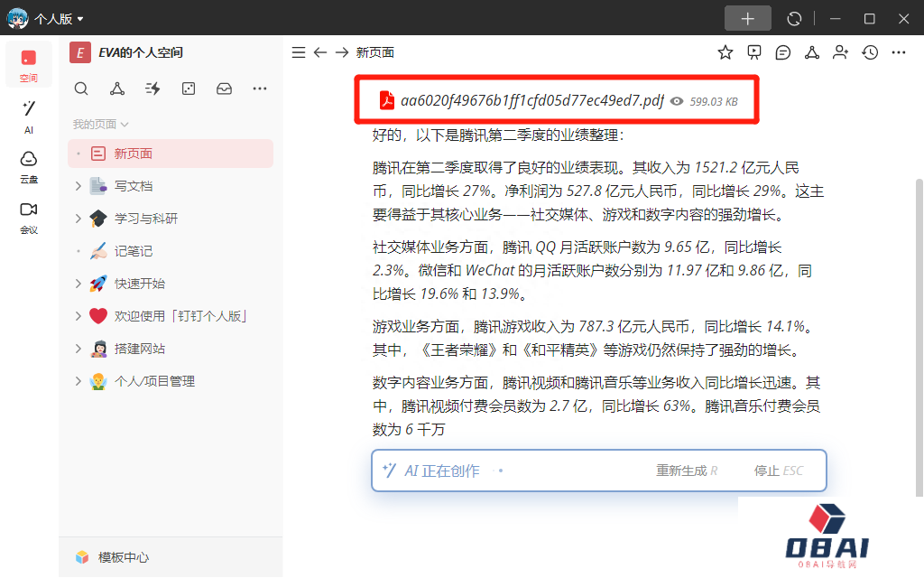The image size is (924, 578).
Task: Open the knowledge graph icon in workspace toolbar
Action: 117,89
